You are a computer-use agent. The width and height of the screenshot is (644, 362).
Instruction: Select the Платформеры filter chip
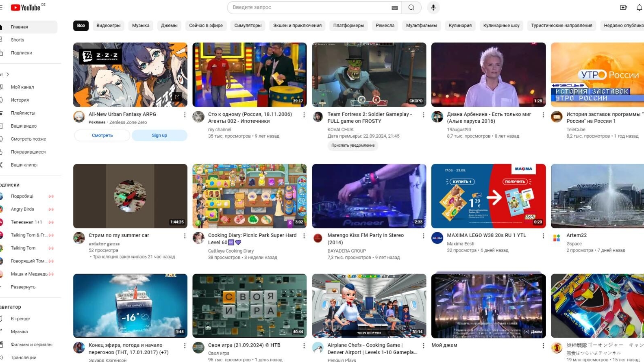(349, 26)
